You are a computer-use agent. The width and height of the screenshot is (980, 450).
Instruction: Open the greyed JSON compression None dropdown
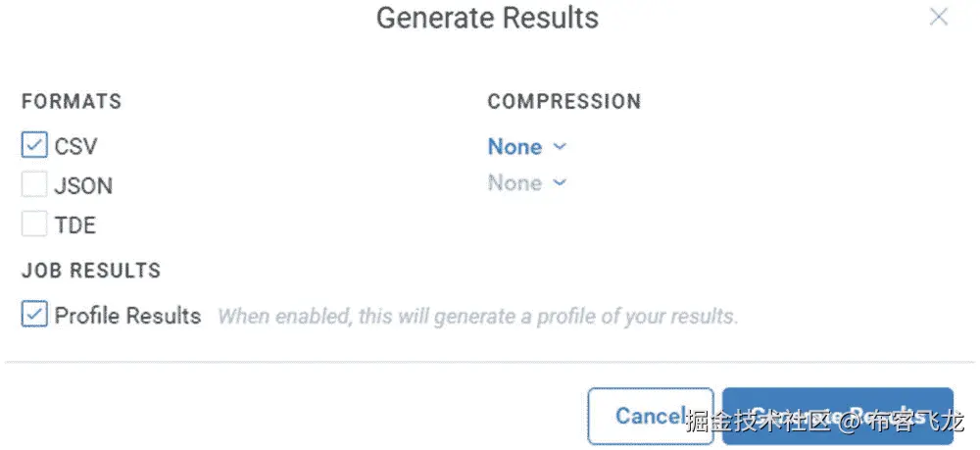point(527,183)
